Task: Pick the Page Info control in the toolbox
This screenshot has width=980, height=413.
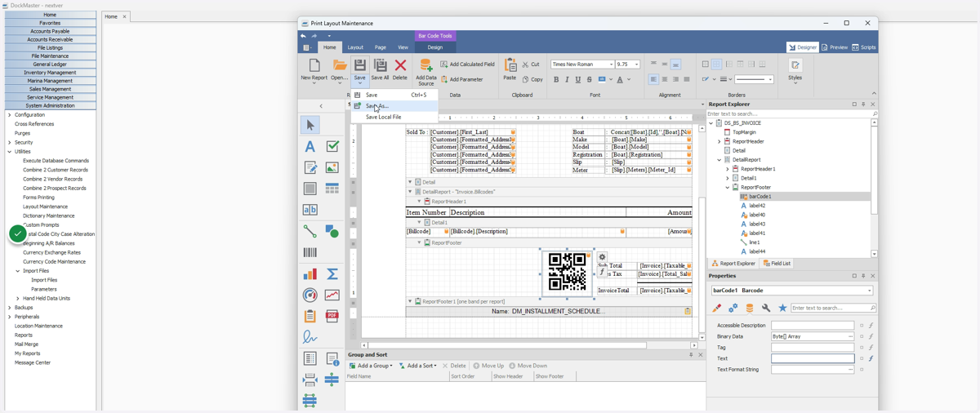Action: click(x=332, y=358)
